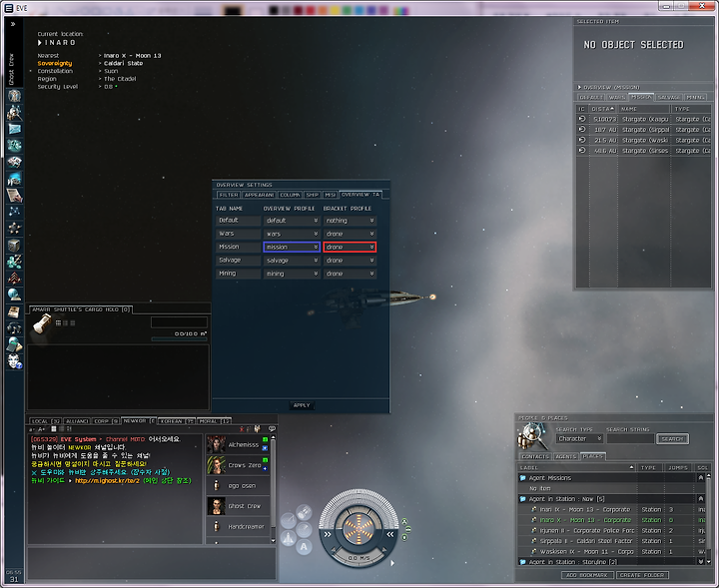Decrease chat font size with a- button
Image resolution: width=719 pixels, height=588 pixels.
[x=32, y=429]
